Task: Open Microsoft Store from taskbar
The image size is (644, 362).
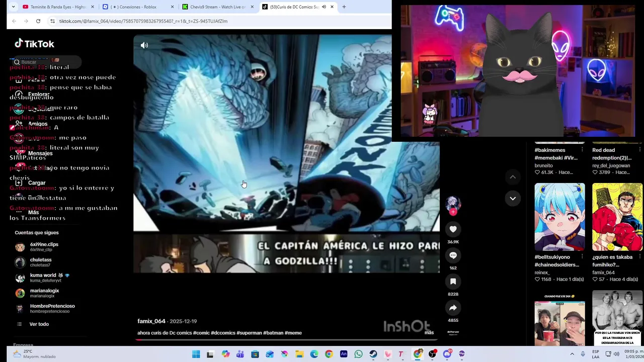Action: tap(255, 354)
